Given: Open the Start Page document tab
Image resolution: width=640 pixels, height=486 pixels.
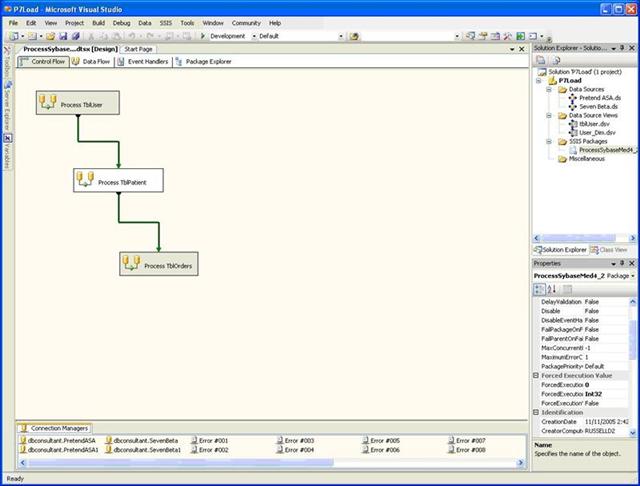Looking at the screenshot, I should (138, 49).
